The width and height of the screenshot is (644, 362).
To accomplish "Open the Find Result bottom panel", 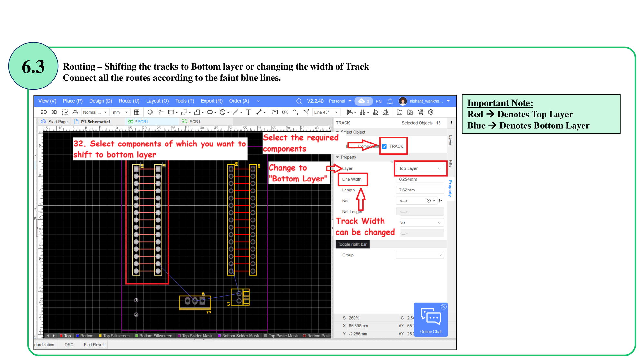I will [x=94, y=345].
